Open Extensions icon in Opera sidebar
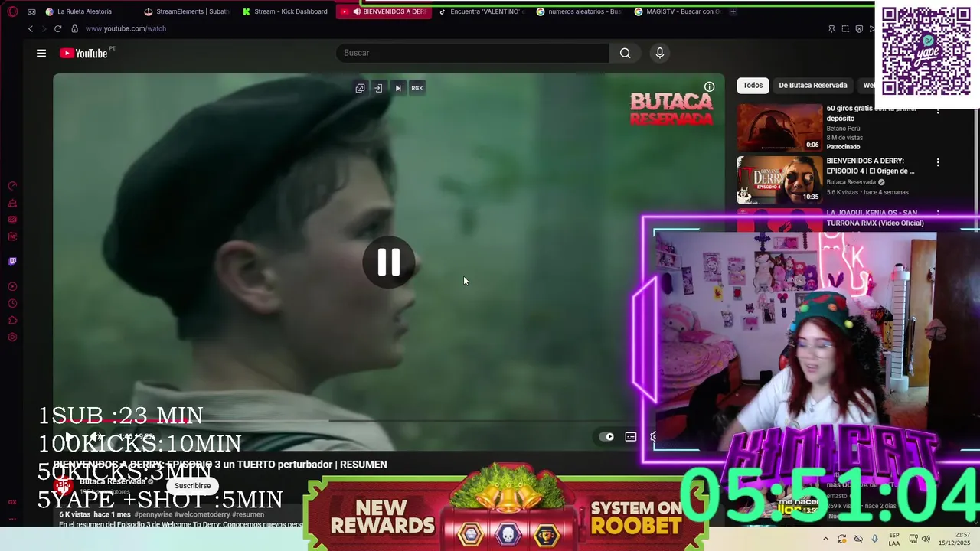This screenshot has height=551, width=980. (x=12, y=321)
